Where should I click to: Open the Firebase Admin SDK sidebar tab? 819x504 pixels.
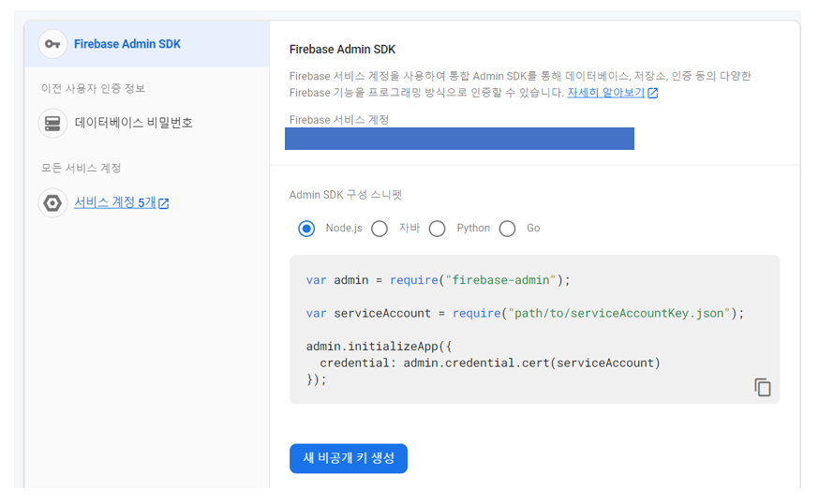(x=147, y=44)
